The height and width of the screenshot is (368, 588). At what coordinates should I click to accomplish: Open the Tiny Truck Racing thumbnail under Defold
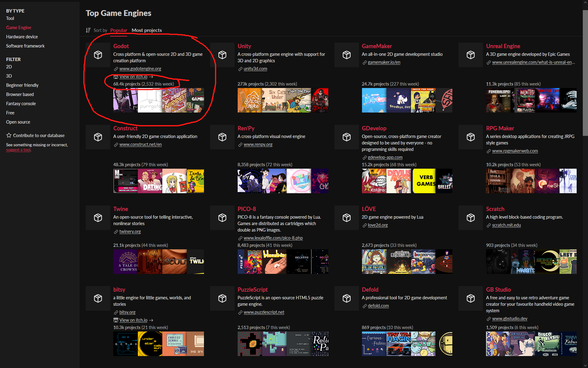tap(399, 344)
